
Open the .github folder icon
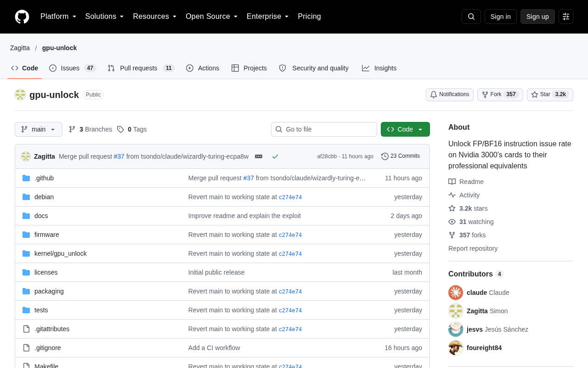point(26,178)
